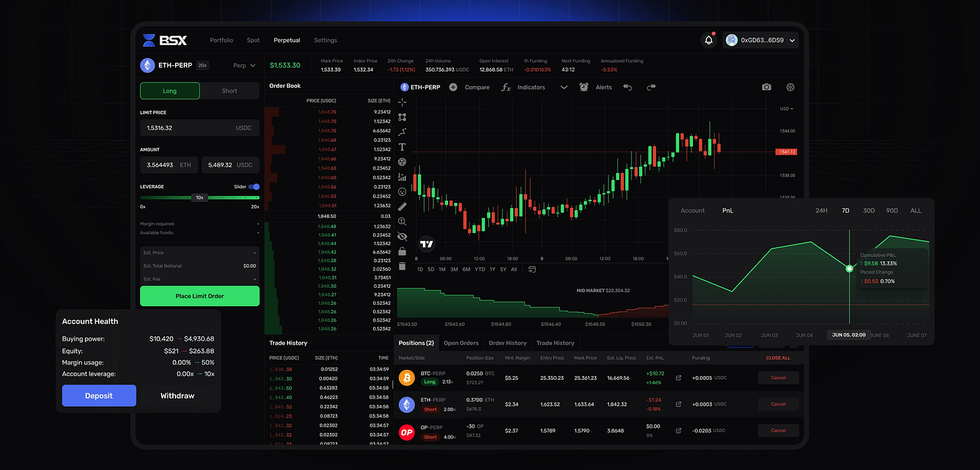Image resolution: width=980 pixels, height=470 pixels.
Task: Open the emoji icons tool
Action: pyautogui.click(x=402, y=191)
